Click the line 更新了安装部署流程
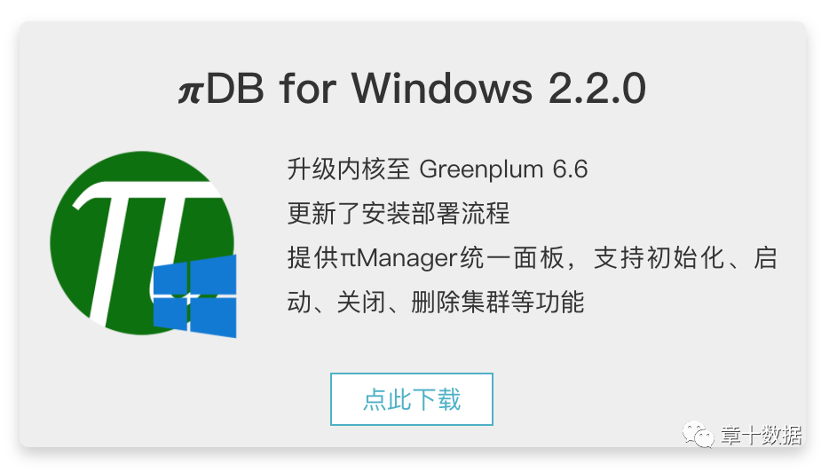 coord(399,214)
